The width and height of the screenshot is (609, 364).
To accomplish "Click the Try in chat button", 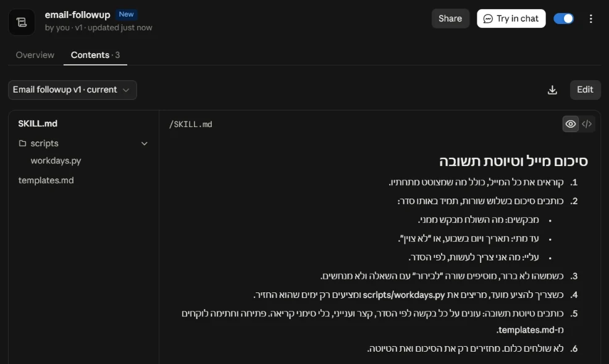I will (511, 19).
